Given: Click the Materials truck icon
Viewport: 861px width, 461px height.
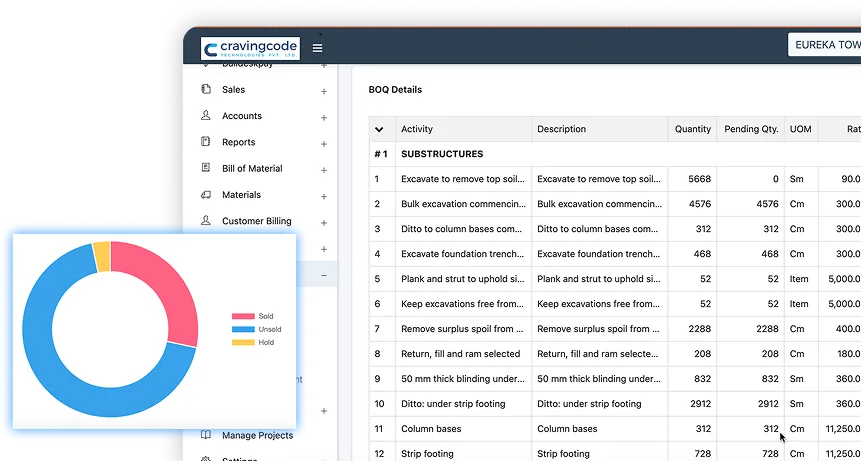Looking at the screenshot, I should click(206, 195).
